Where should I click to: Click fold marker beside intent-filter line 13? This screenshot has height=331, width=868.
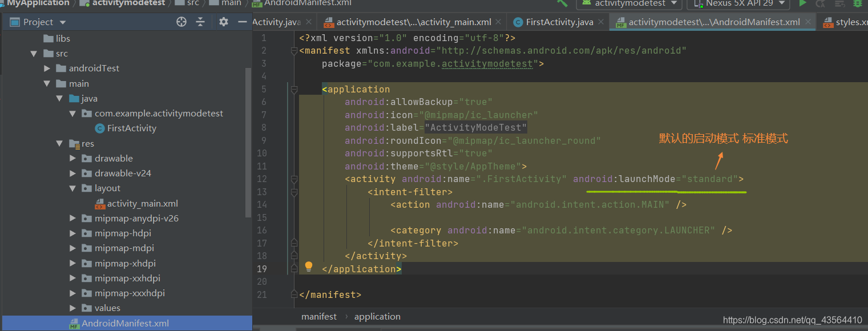[x=294, y=192]
